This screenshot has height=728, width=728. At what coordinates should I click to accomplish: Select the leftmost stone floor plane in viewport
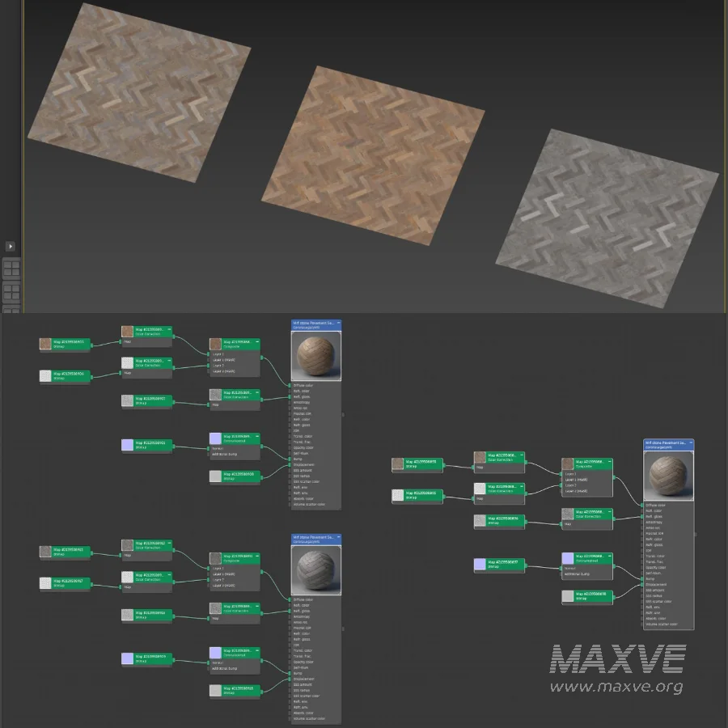(x=139, y=92)
